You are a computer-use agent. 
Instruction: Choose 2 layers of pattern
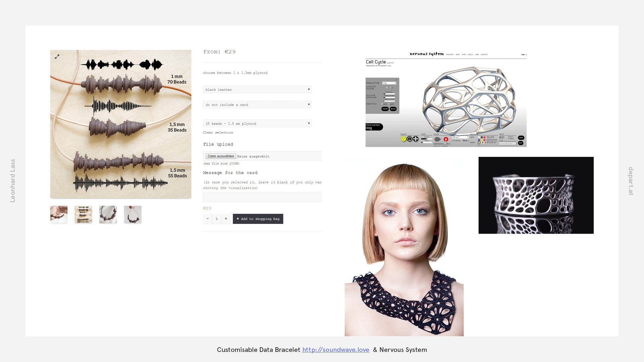[x=390, y=87]
